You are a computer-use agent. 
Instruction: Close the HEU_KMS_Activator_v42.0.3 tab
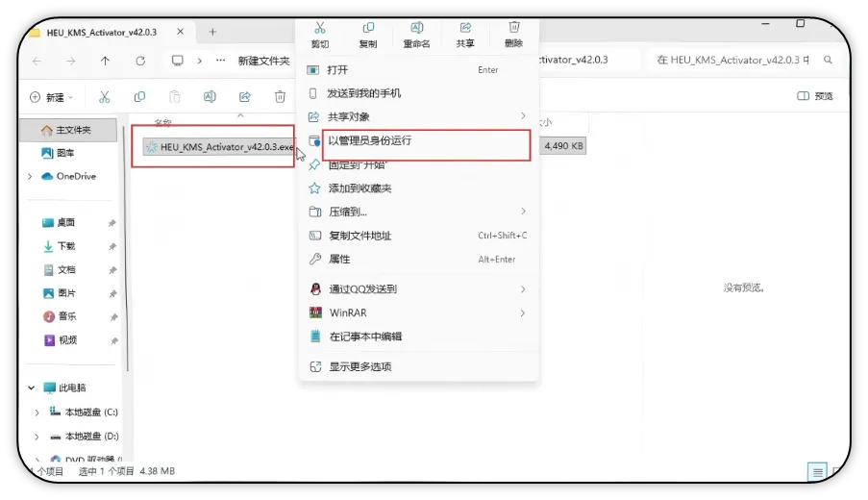click(x=181, y=32)
